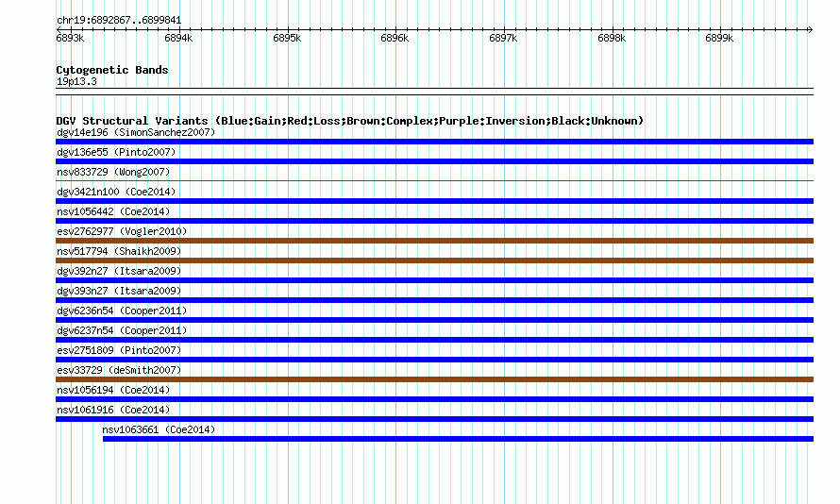Click the nsv1063661 (Coe2014) label

point(159,429)
